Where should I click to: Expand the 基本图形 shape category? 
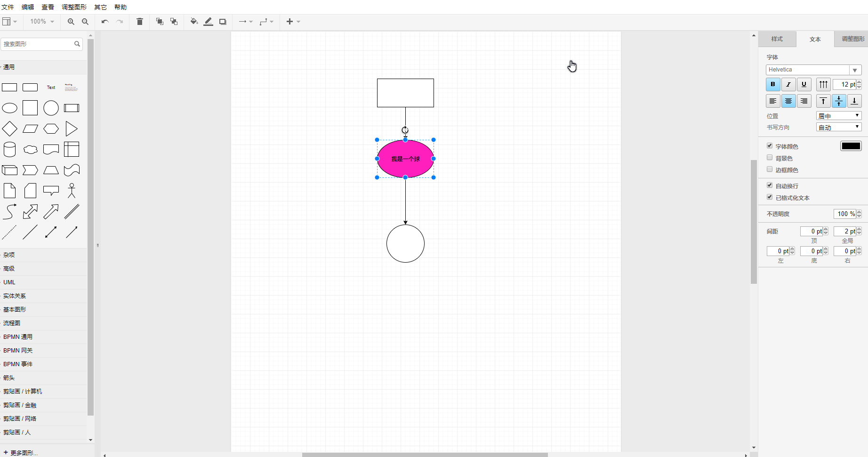[x=43, y=310]
